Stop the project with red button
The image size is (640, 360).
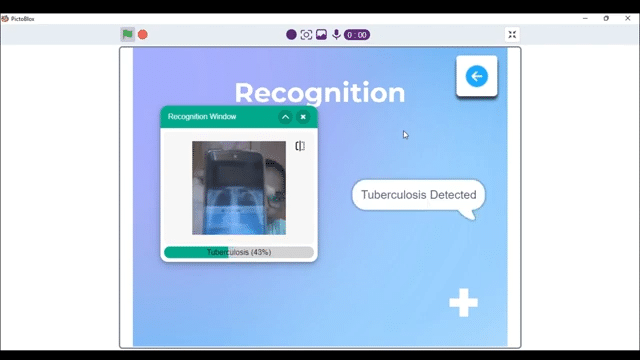[142, 35]
